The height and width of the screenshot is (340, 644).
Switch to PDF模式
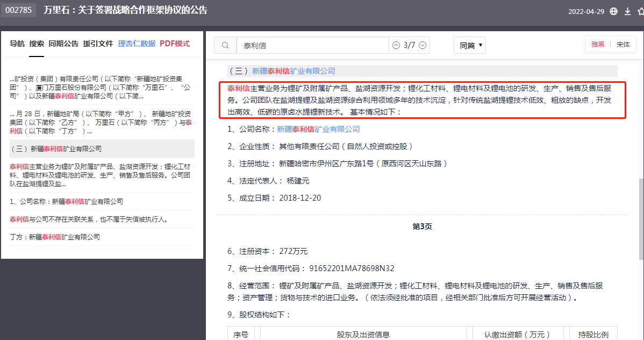(x=175, y=44)
